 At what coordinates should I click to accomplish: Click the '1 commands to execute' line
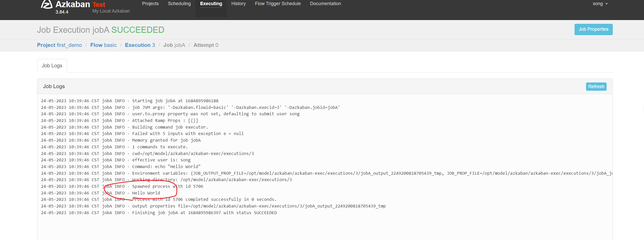(114, 147)
